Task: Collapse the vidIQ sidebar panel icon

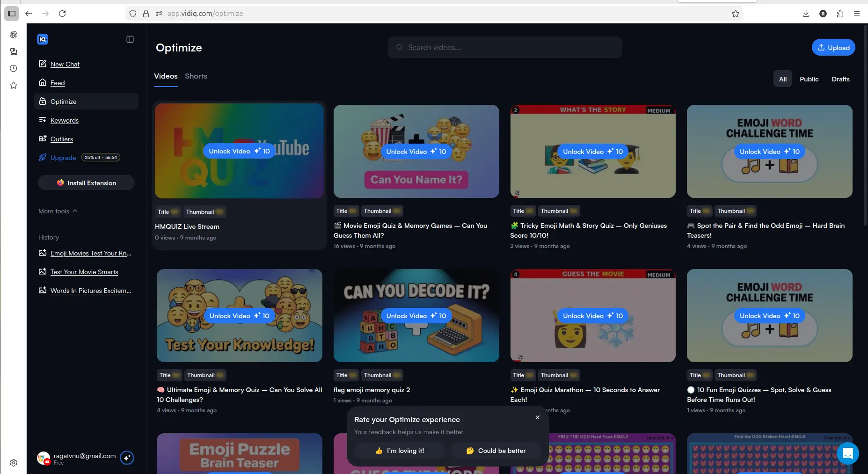Action: pyautogui.click(x=130, y=39)
